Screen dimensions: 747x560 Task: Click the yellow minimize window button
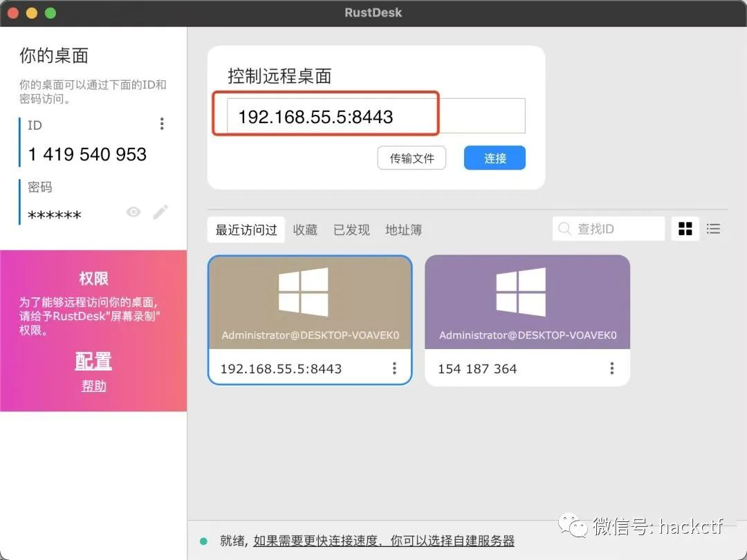tap(31, 13)
